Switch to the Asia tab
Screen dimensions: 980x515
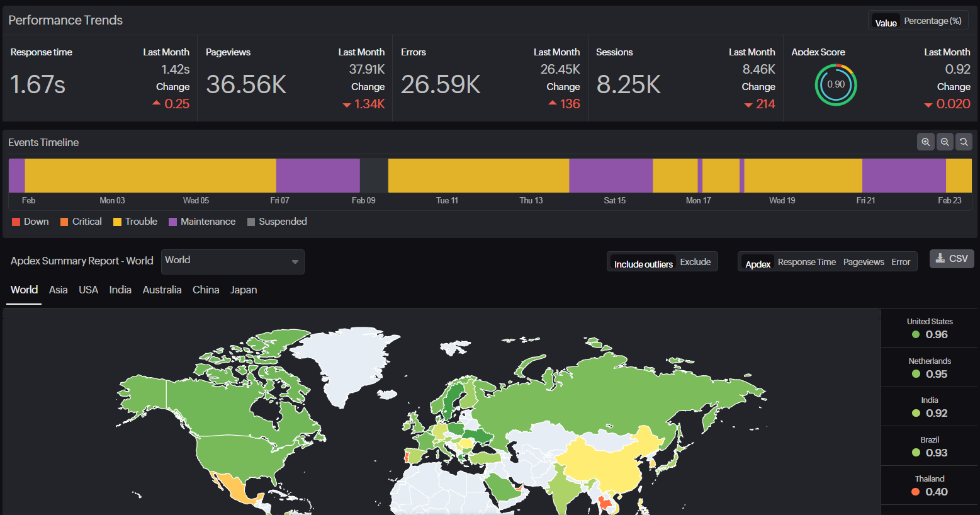(x=58, y=290)
